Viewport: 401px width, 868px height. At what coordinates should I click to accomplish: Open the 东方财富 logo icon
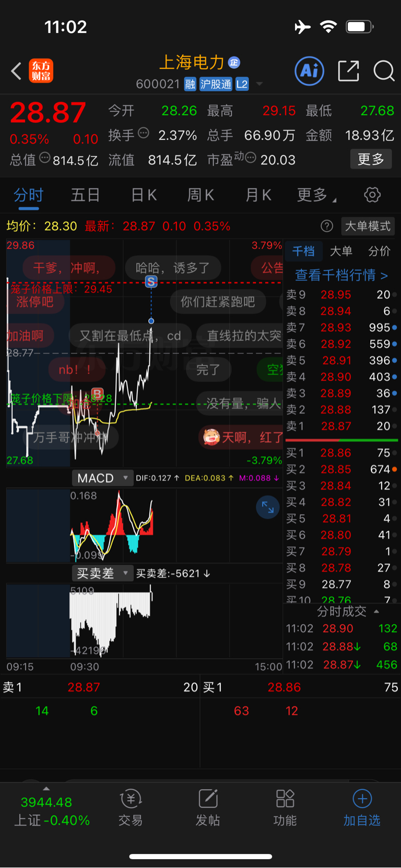click(41, 71)
